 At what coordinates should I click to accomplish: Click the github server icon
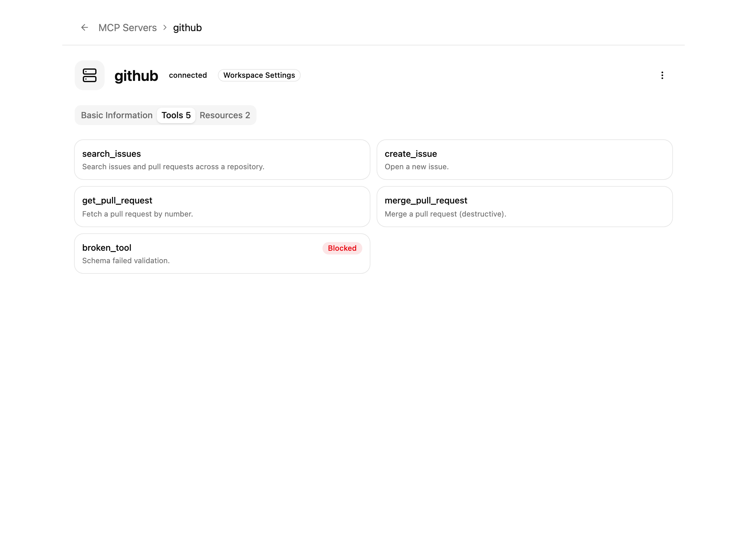click(x=90, y=75)
